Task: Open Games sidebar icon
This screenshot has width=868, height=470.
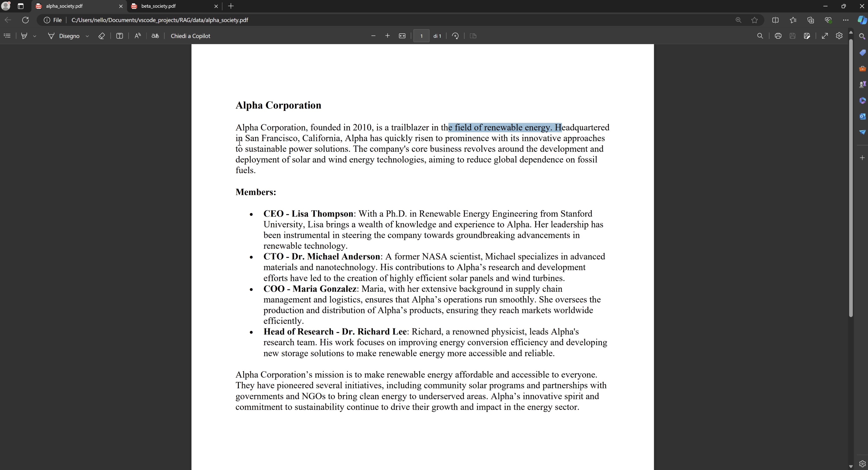Action: [862, 85]
